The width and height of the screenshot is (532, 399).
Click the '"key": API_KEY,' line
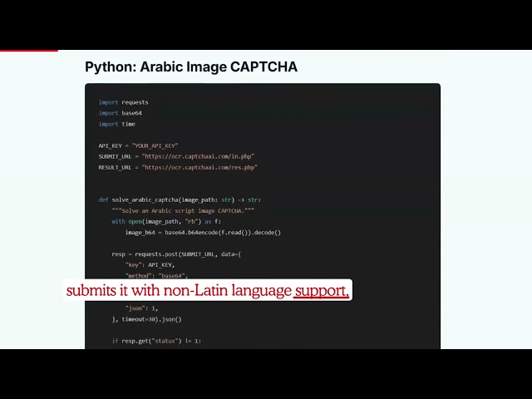150,265
